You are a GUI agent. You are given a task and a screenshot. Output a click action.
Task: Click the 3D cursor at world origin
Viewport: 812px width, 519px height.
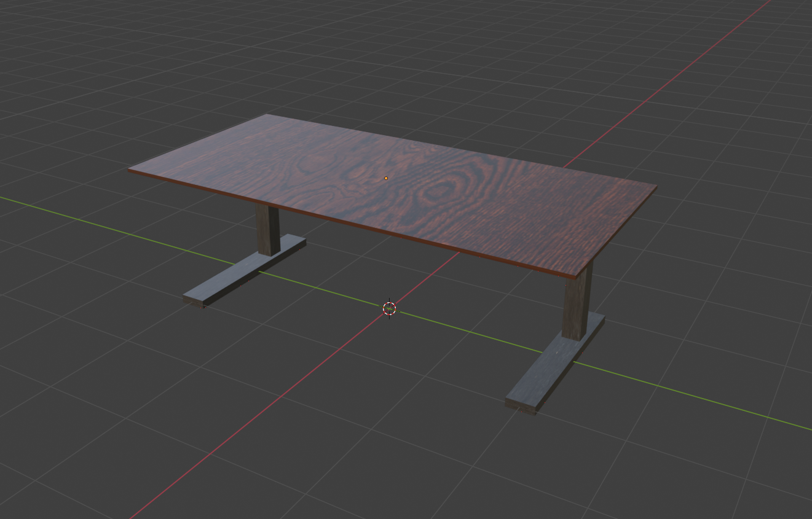pyautogui.click(x=389, y=308)
